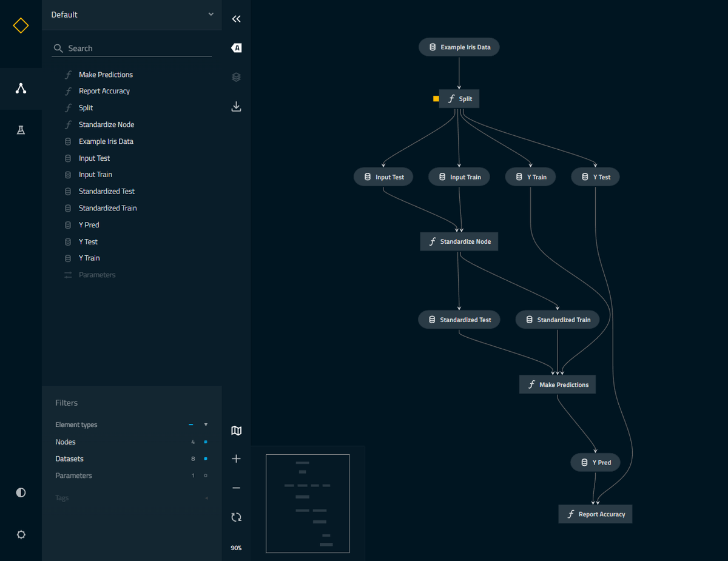
Task: Click the Parameters item in the sidebar list
Action: pyautogui.click(x=96, y=275)
